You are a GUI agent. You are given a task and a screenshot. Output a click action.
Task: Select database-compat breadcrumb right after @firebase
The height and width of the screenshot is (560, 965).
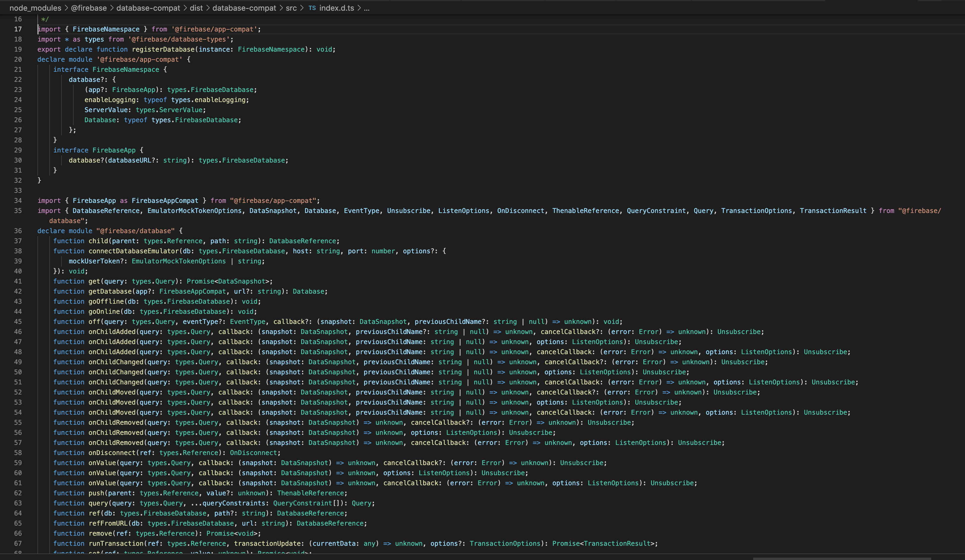click(148, 8)
